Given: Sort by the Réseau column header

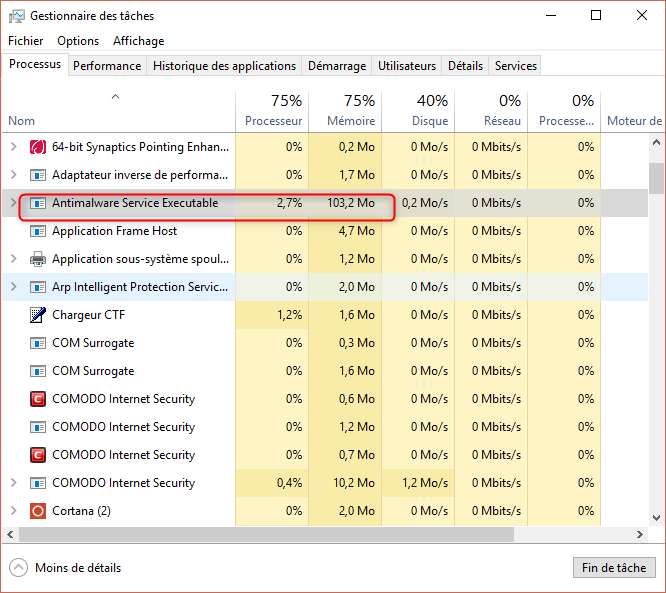Looking at the screenshot, I should click(491, 111).
